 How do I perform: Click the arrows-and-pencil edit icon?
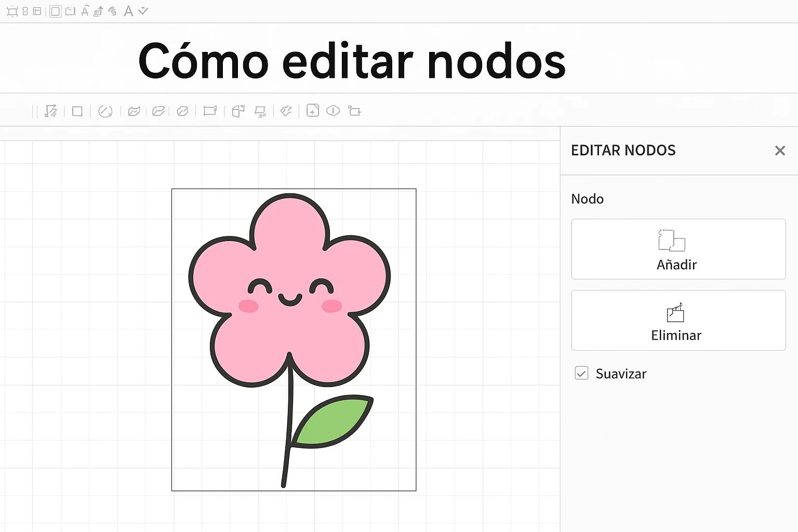coord(51,111)
